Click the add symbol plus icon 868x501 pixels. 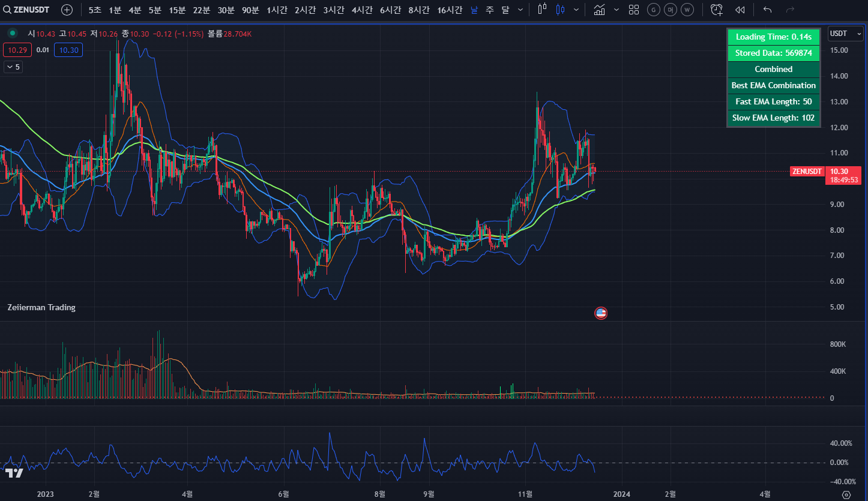pyautogui.click(x=67, y=10)
